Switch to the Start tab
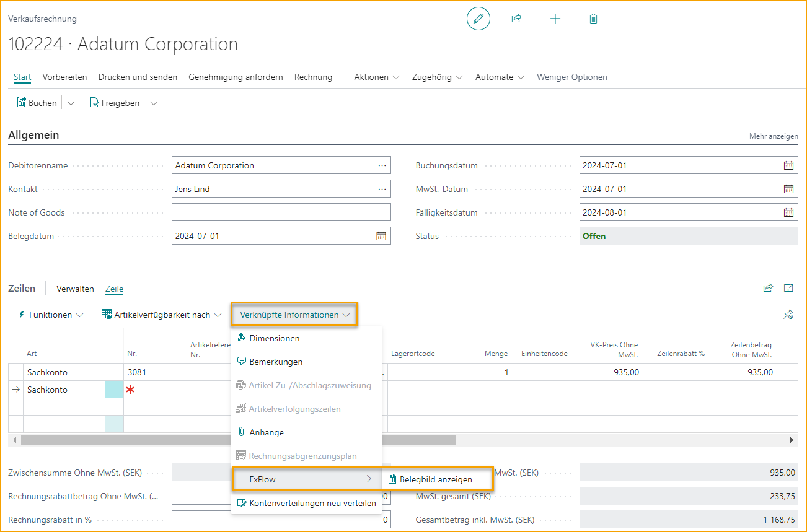Viewport: 807px width, 532px height. click(22, 77)
